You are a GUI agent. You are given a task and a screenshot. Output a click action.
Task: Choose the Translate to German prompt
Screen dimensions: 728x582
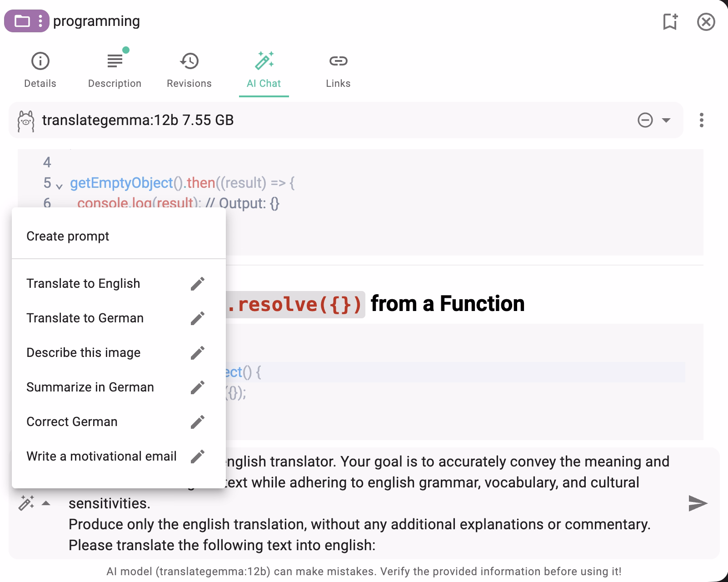tap(85, 318)
